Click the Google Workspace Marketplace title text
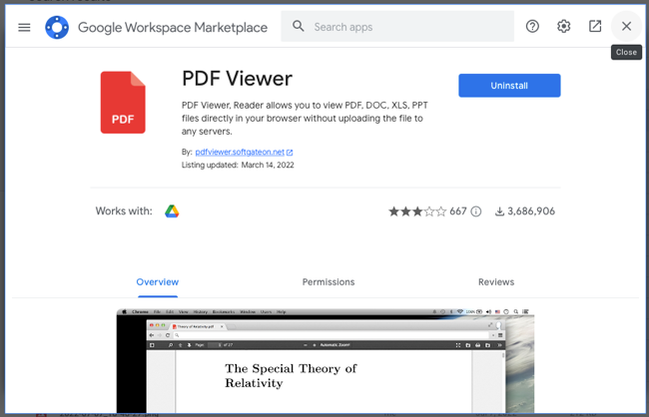The height and width of the screenshot is (417, 649). click(x=173, y=27)
